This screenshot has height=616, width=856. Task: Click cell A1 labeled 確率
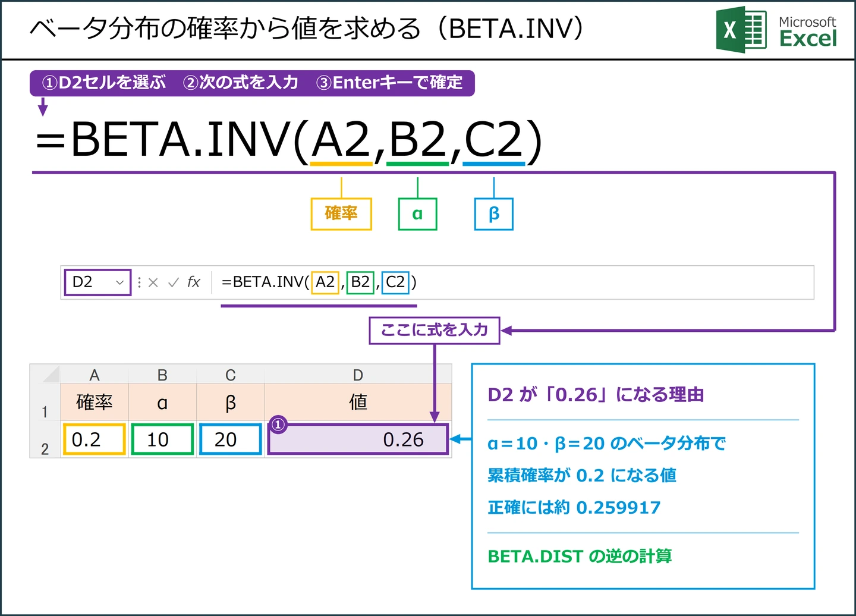[95, 403]
